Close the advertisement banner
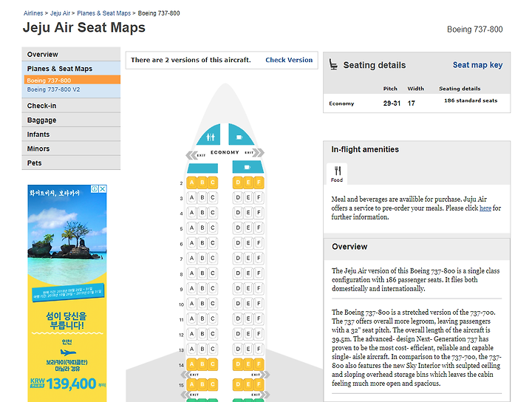This screenshot has width=532, height=402. pos(103,188)
